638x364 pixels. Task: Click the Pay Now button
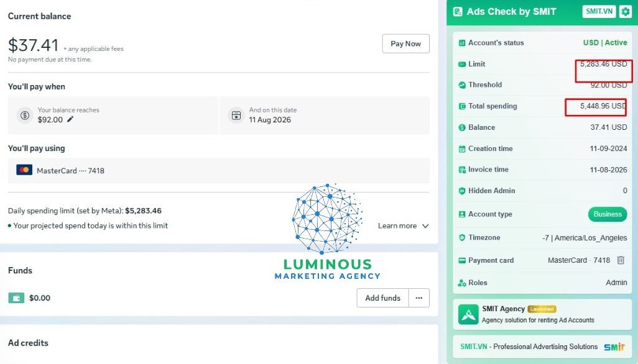click(x=405, y=43)
